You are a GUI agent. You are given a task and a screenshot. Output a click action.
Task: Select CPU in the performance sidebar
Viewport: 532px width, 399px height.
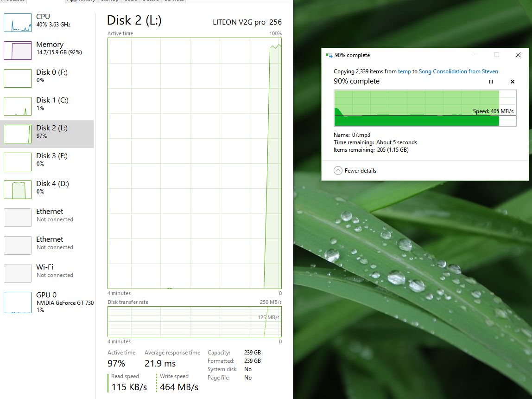tap(47, 22)
